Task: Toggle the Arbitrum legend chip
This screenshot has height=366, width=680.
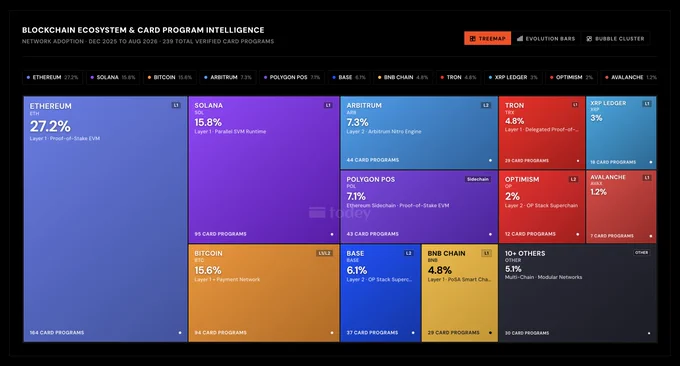Action: click(x=228, y=77)
